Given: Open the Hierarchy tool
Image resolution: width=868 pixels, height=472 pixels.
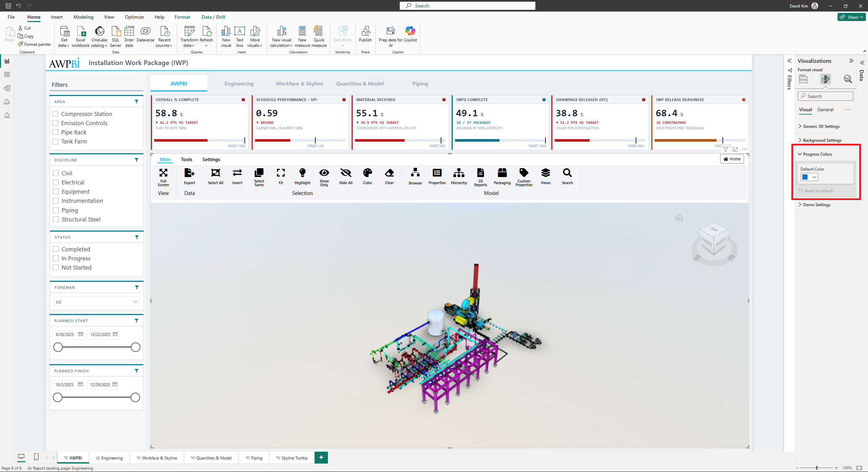Looking at the screenshot, I should (x=459, y=177).
